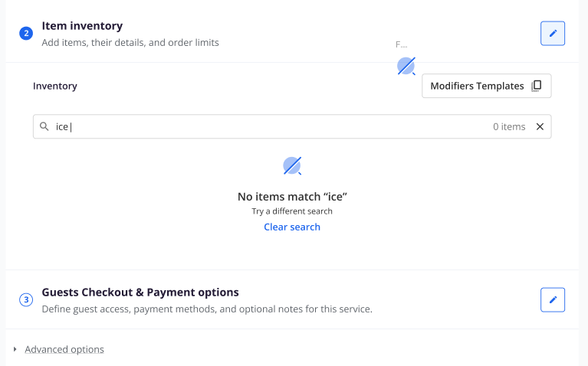This screenshot has width=588, height=366.
Task: Edit the Item inventory section with pencil
Action: pos(553,34)
